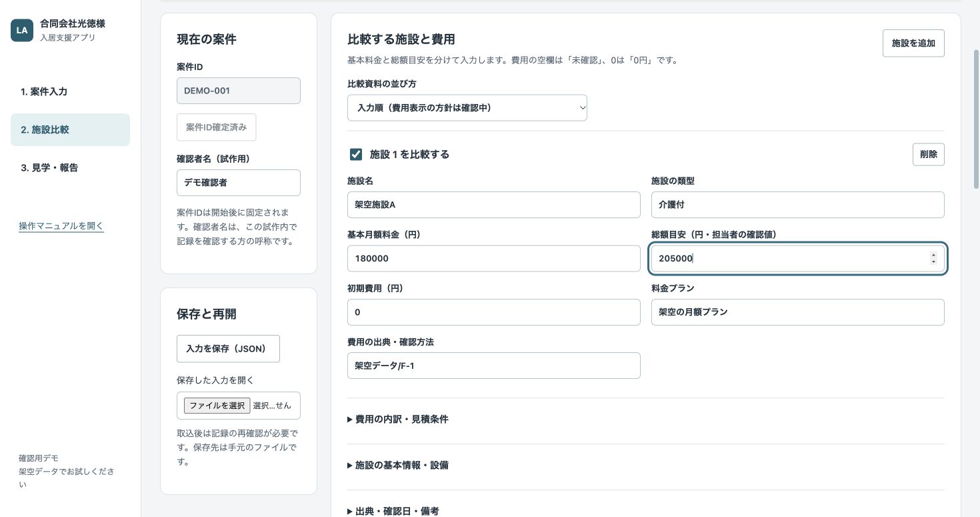980x517 pixels.
Task: Increase 総額目安 with the up stepper arrow
Action: (x=933, y=255)
